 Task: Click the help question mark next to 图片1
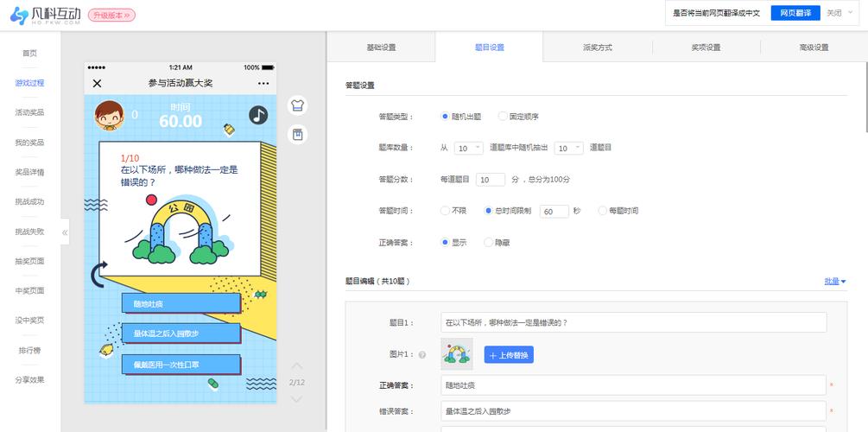click(422, 355)
